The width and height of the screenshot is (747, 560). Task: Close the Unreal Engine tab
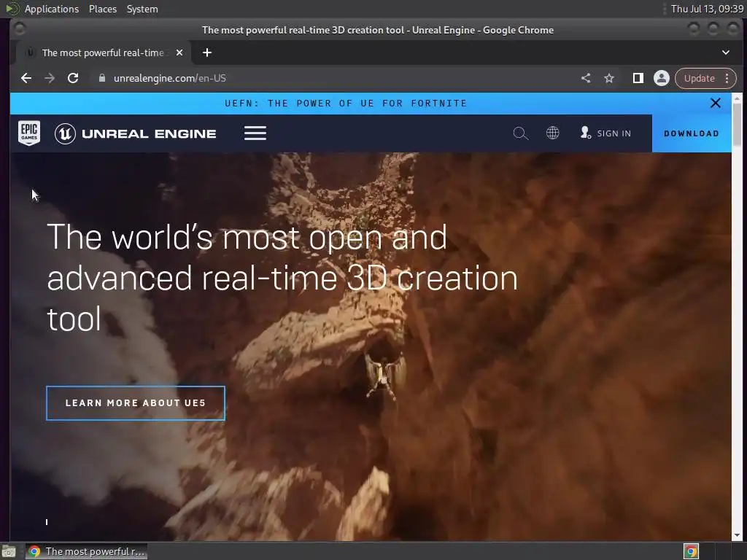point(179,52)
